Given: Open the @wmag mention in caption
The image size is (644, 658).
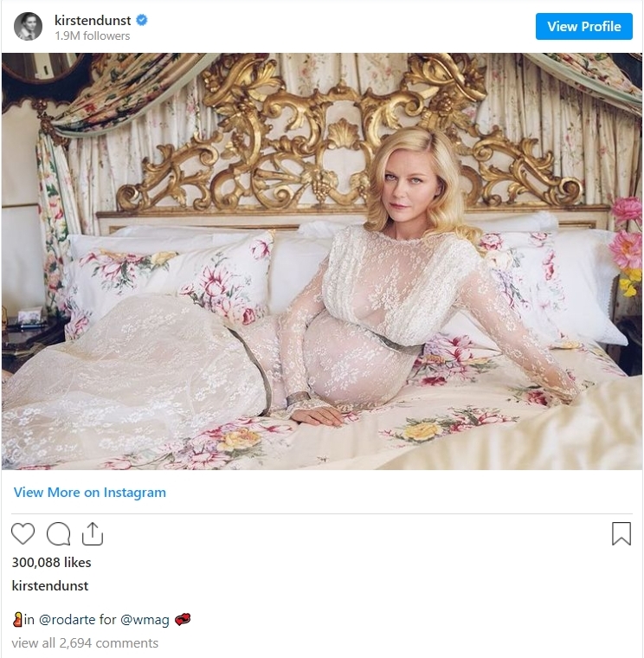Looking at the screenshot, I should coord(145,619).
